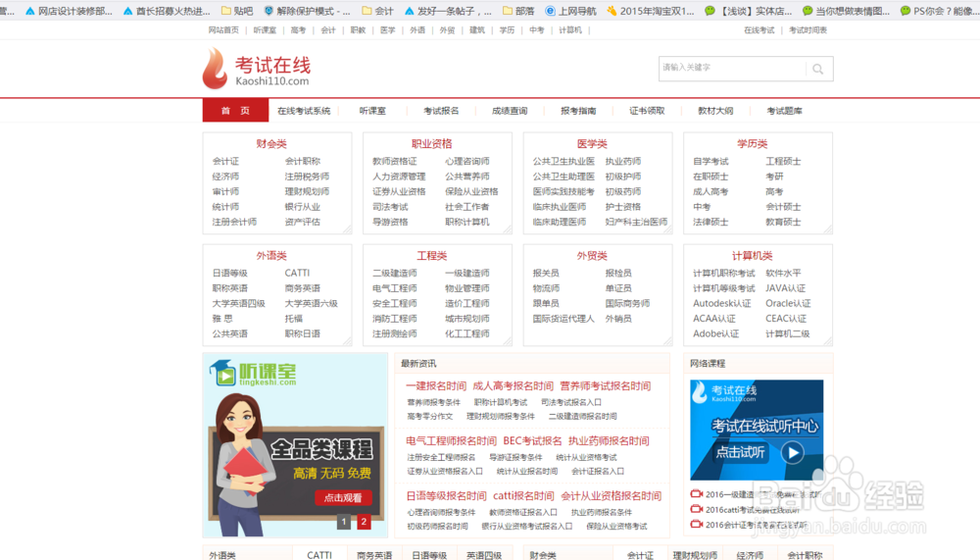Open the 会计从业资格报名时间 headline
The image size is (980, 560).
pyautogui.click(x=611, y=496)
